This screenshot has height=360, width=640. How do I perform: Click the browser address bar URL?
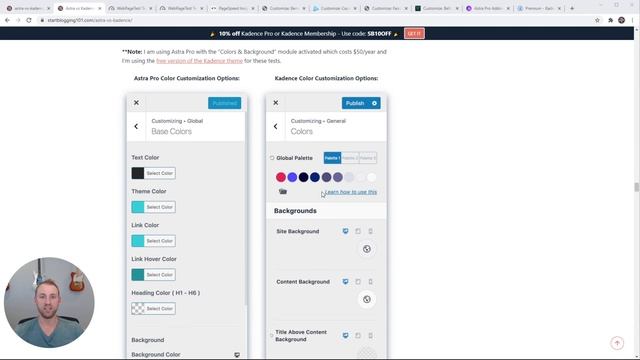tap(90, 20)
